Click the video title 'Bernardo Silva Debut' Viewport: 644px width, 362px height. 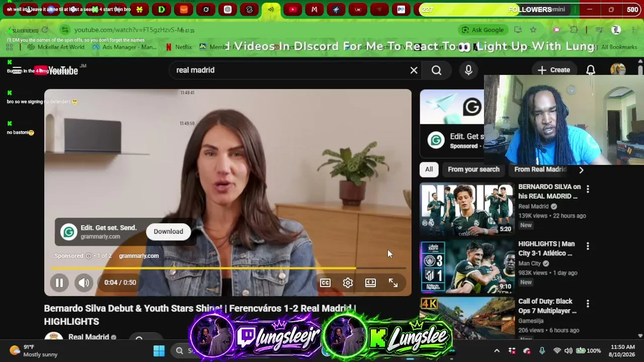pos(200,315)
